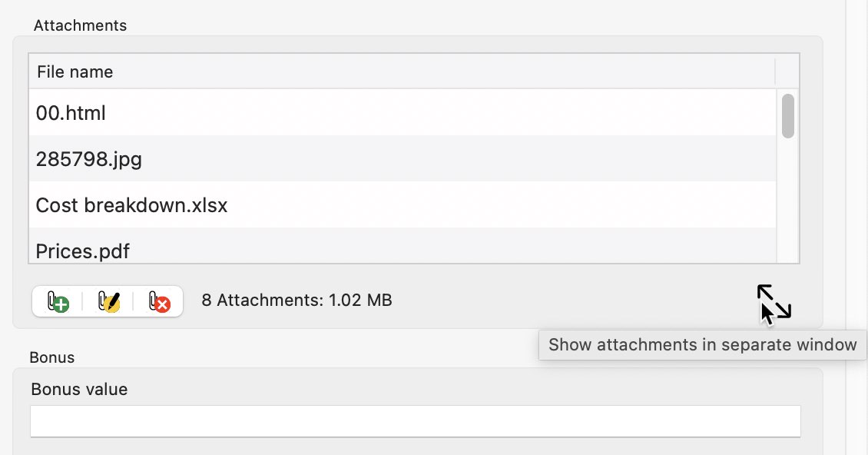The image size is (868, 455).
Task: Click the Bonus value field label
Action: (x=79, y=389)
